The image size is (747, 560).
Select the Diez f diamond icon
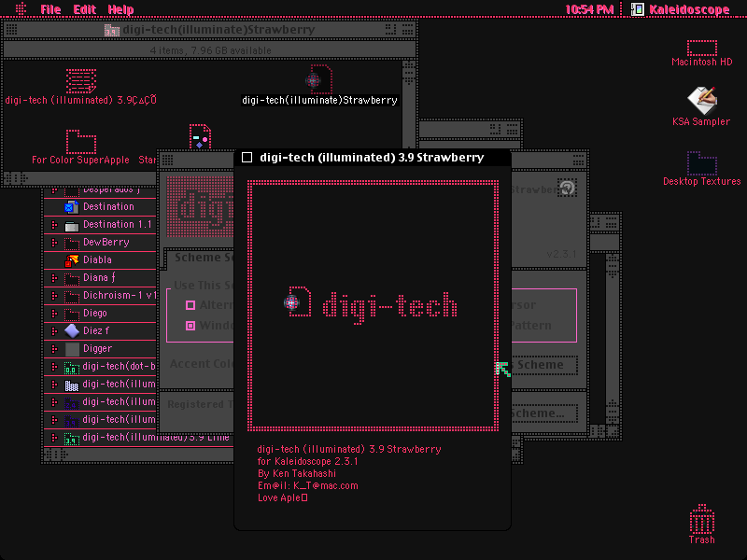pyautogui.click(x=72, y=331)
